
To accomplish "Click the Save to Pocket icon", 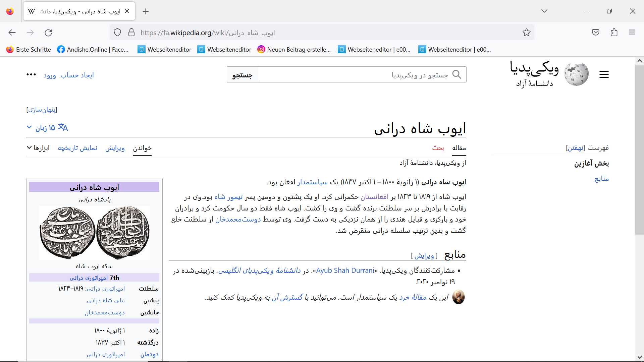I will click(x=595, y=33).
